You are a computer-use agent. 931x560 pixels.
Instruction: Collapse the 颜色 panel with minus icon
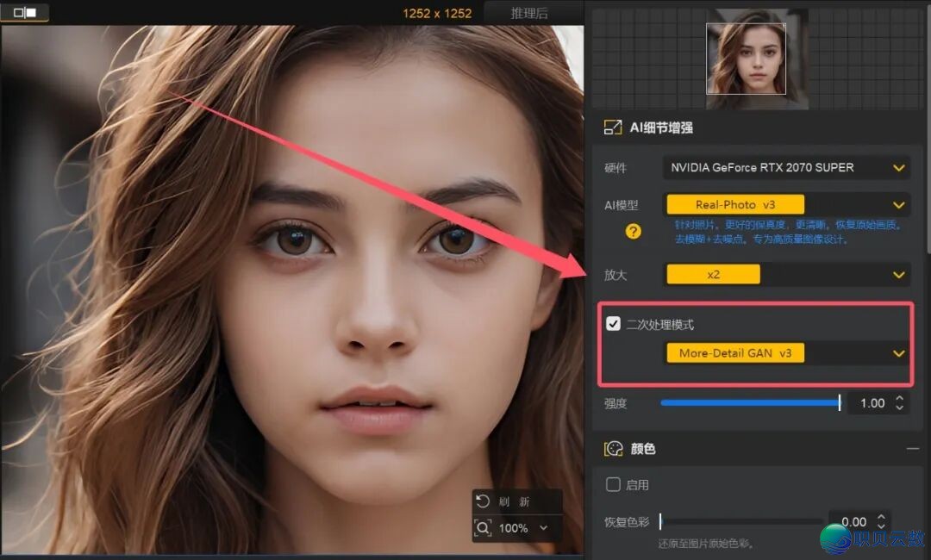[x=912, y=449]
